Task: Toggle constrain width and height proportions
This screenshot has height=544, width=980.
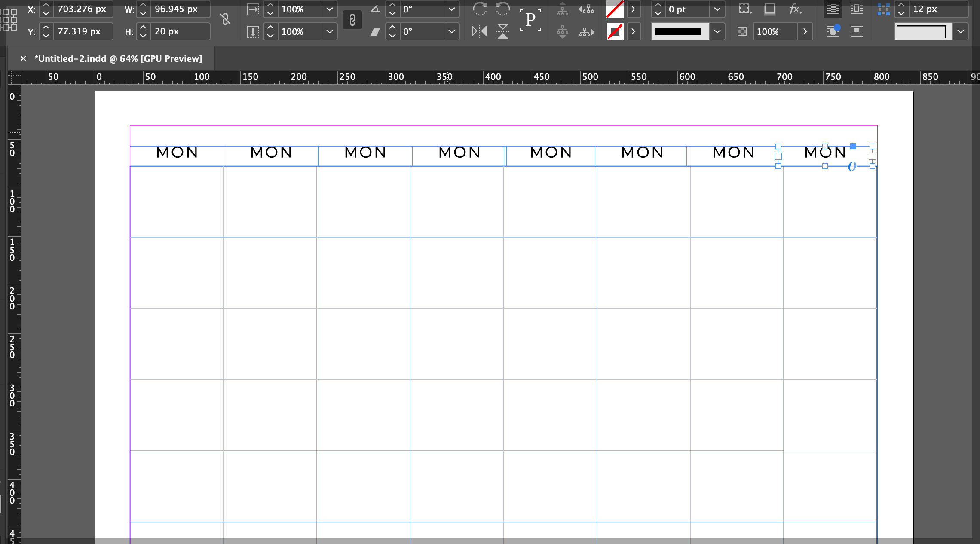Action: pos(225,19)
